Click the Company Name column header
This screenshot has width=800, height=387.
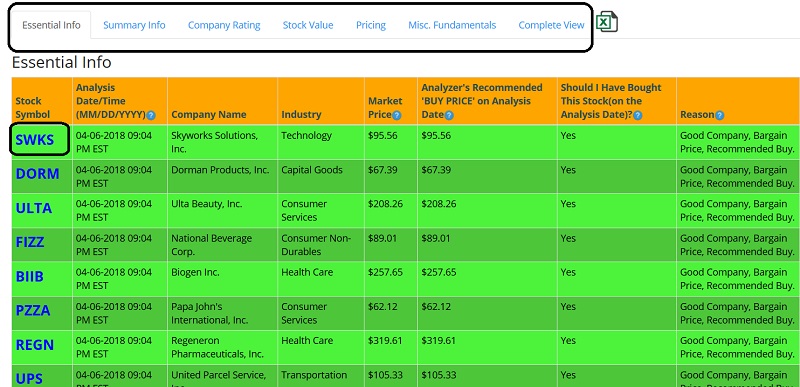click(222, 101)
